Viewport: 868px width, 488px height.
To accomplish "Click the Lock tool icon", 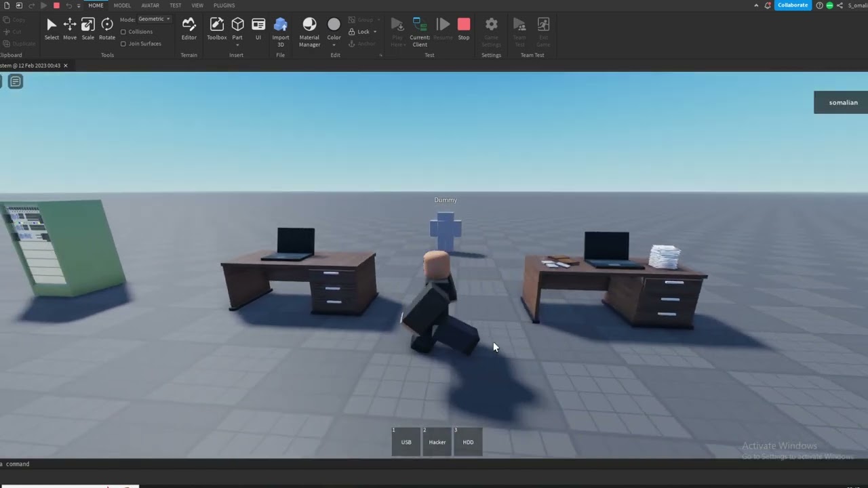I will click(x=352, y=32).
